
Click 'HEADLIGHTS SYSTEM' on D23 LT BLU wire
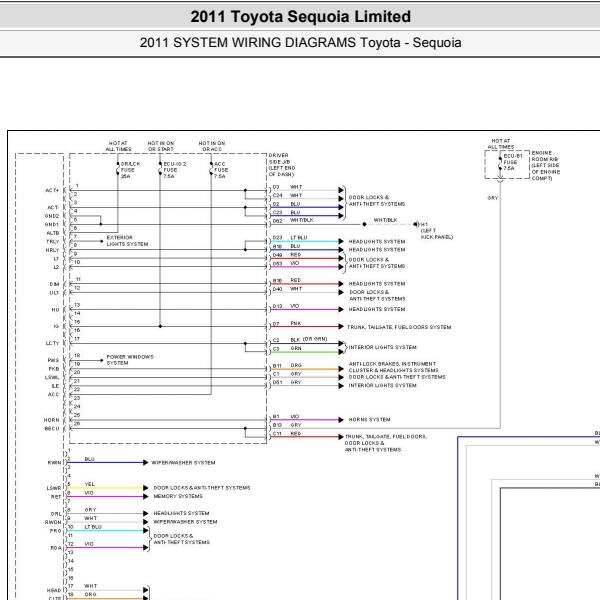click(x=377, y=241)
